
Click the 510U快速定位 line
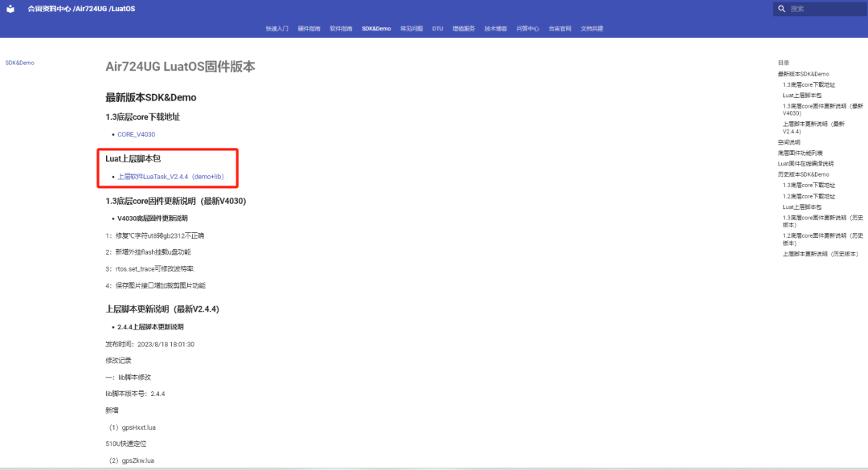[126, 444]
